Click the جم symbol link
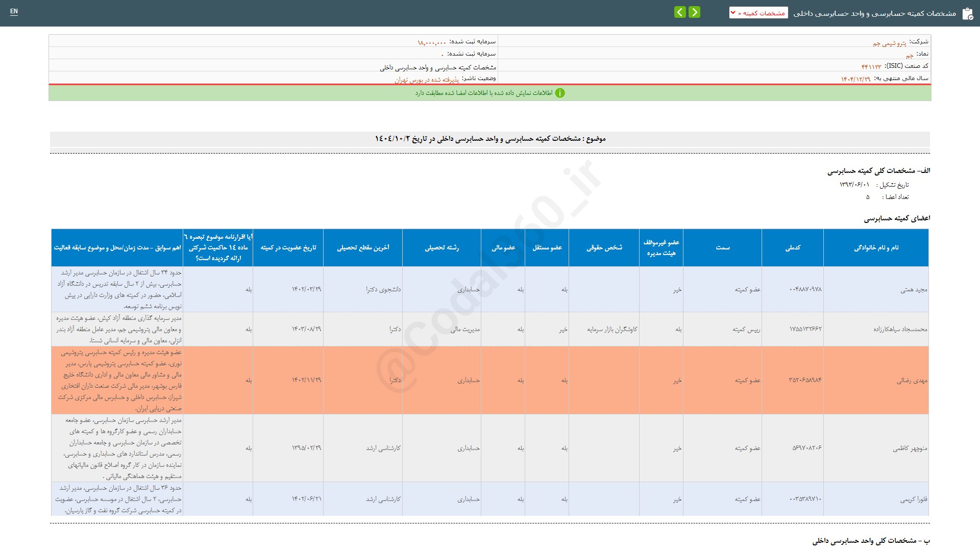 pos(910,55)
